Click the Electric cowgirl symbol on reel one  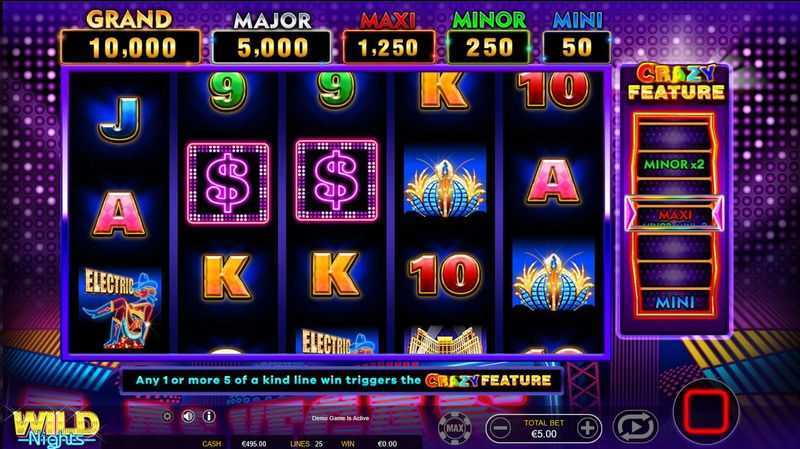[x=120, y=308]
